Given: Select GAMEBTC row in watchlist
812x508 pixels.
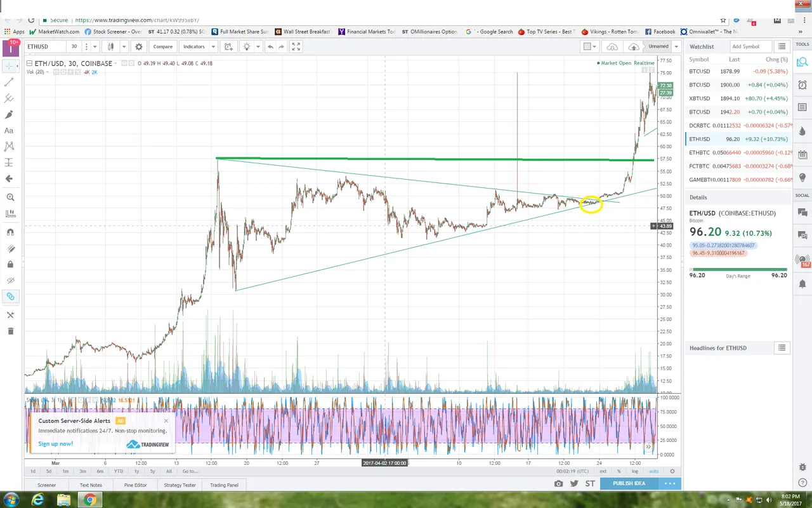Looking at the screenshot, I should [738, 180].
